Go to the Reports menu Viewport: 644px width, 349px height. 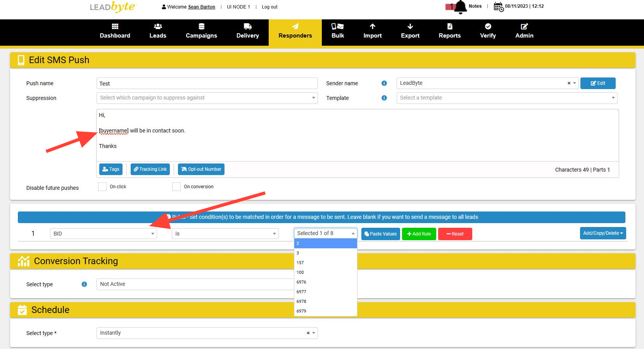pos(450,33)
